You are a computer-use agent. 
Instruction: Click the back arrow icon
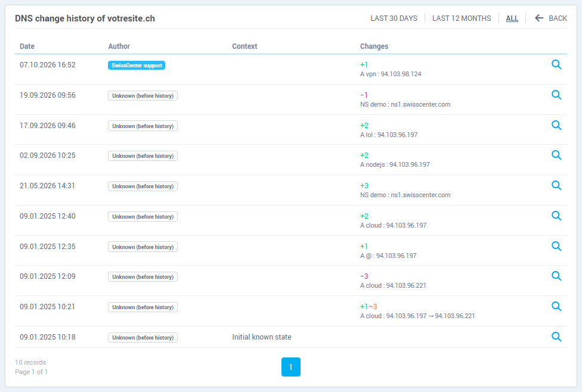[539, 18]
